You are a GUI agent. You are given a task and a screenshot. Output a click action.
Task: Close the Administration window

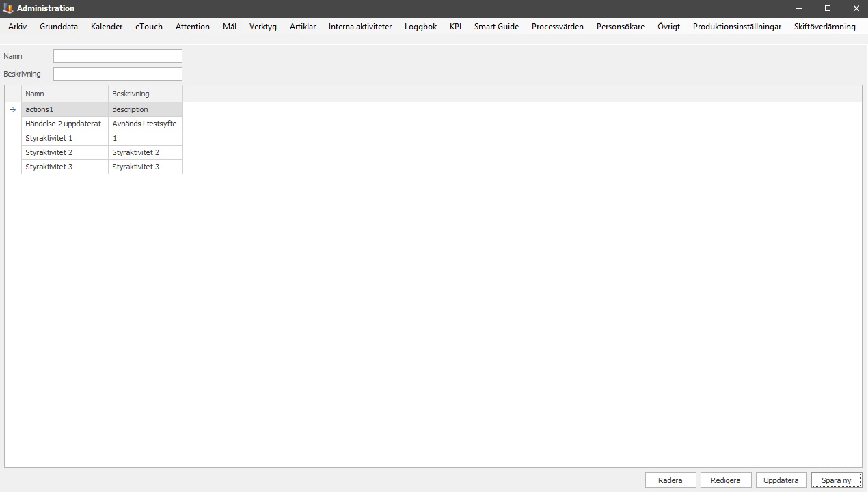coord(856,8)
